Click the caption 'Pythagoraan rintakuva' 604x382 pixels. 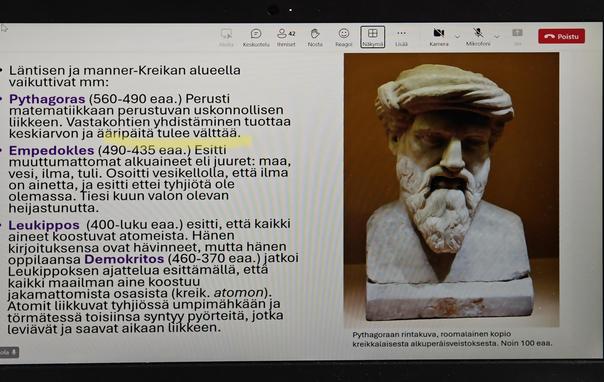[395, 334]
